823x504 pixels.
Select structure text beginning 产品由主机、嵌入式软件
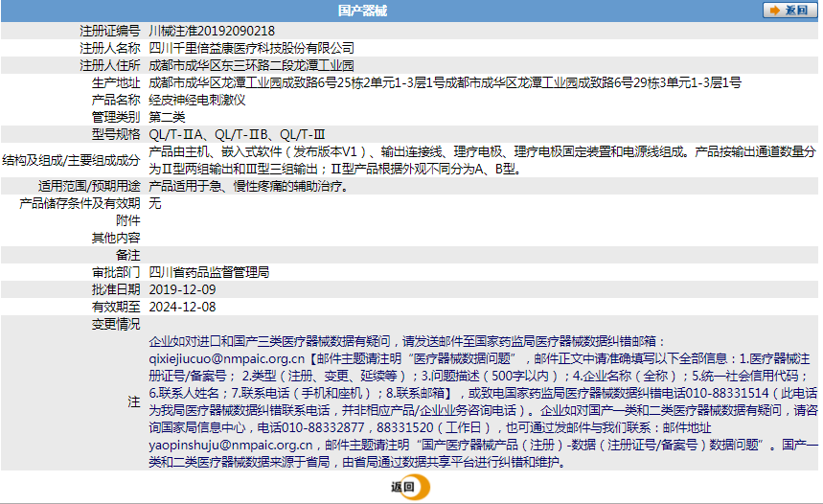click(x=482, y=160)
